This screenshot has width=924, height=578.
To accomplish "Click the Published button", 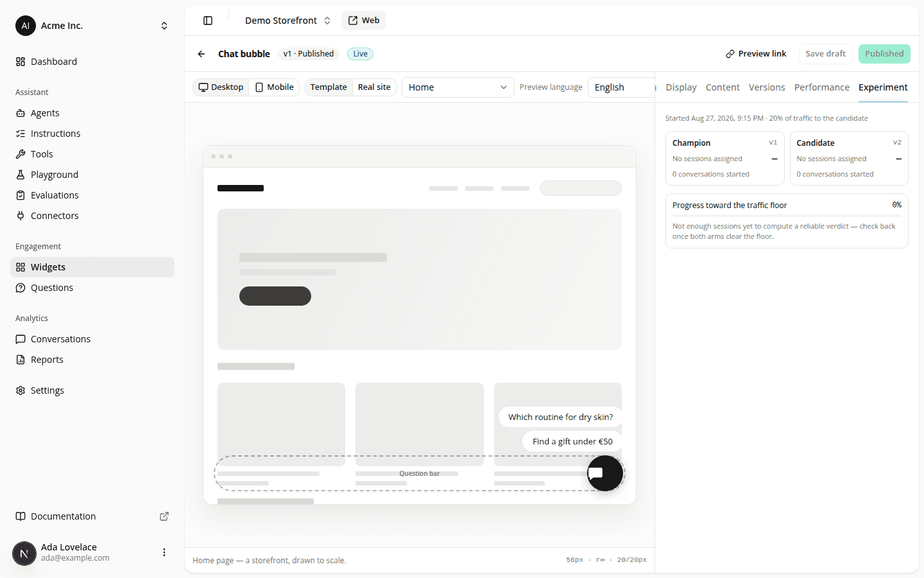I will [884, 54].
